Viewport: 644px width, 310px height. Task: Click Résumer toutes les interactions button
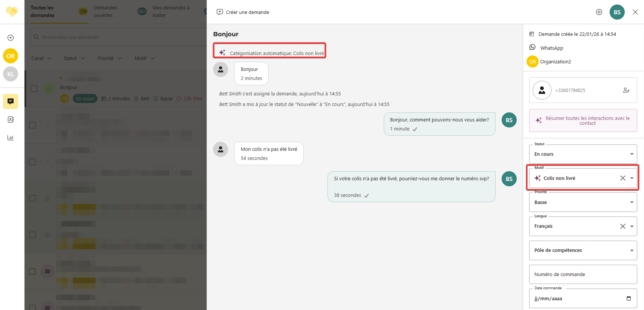pyautogui.click(x=583, y=121)
